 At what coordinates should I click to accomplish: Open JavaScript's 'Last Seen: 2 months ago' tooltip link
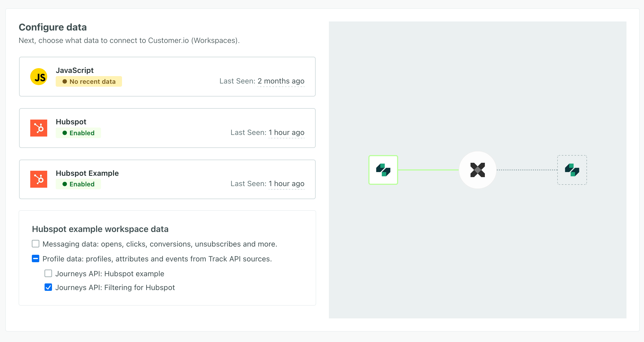click(281, 81)
